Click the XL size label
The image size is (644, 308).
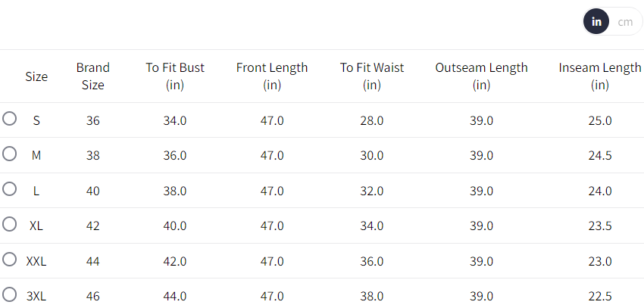coord(36,226)
